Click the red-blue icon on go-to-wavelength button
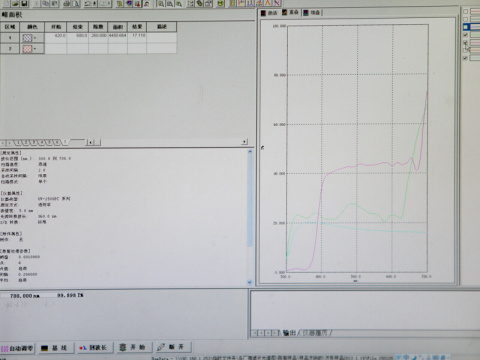Image resolution: width=480 pixels, height=360 pixels. coord(83,348)
